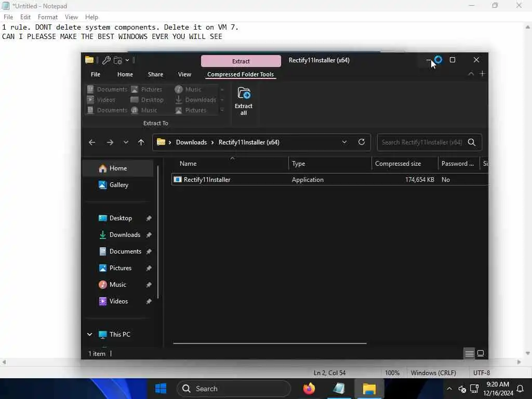Expand the address bar history dropdown
Image resolution: width=532 pixels, height=399 pixels.
click(x=344, y=142)
